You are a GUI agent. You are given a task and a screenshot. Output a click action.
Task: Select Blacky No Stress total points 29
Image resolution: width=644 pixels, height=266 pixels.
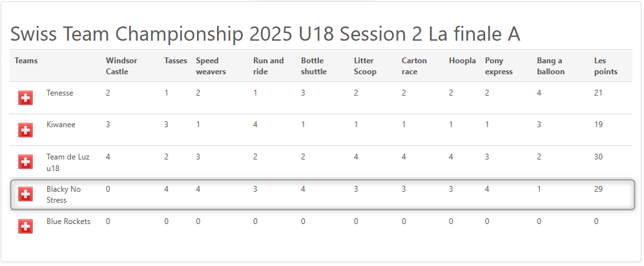tap(598, 189)
